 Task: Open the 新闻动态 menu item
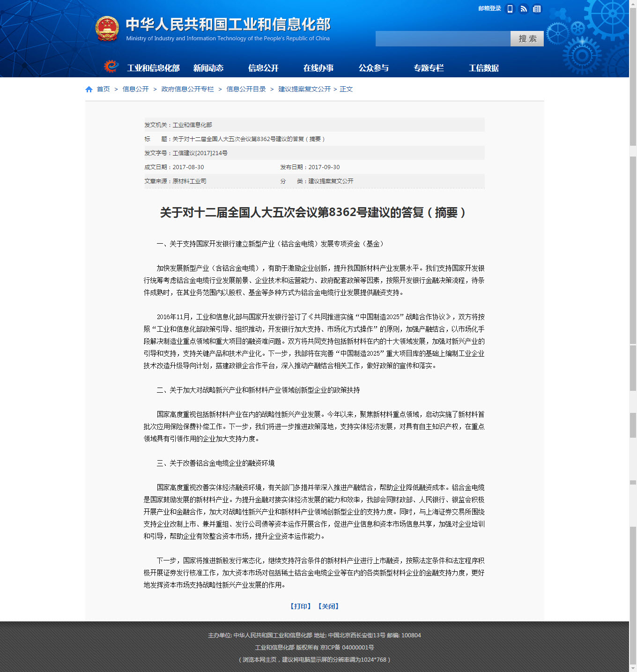pyautogui.click(x=208, y=68)
